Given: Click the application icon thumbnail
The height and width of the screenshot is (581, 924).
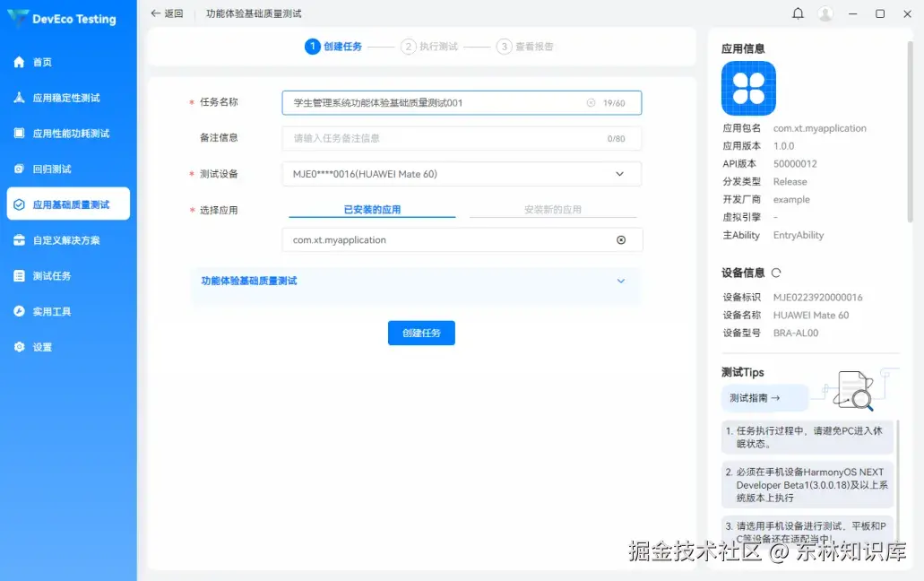Looking at the screenshot, I should [748, 89].
